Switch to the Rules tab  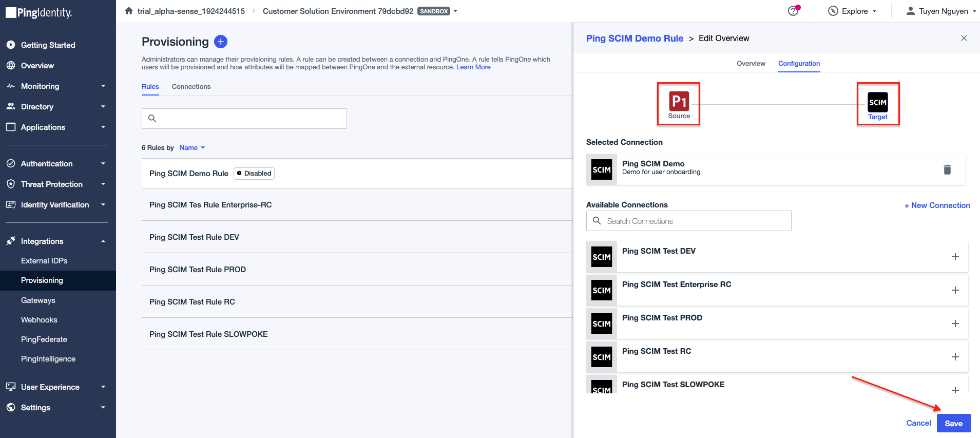pyautogui.click(x=150, y=87)
